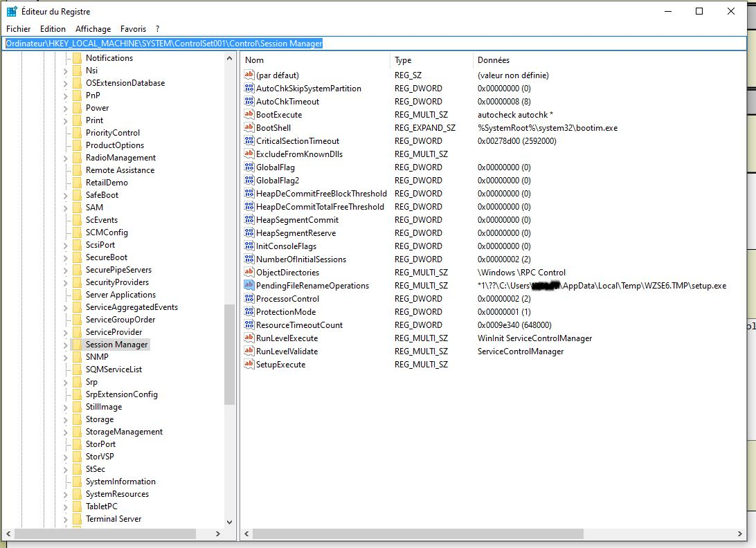Click the tree pane vertical scrollbar thumb
Image resolution: width=756 pixels, height=548 pixels.
(x=230, y=355)
